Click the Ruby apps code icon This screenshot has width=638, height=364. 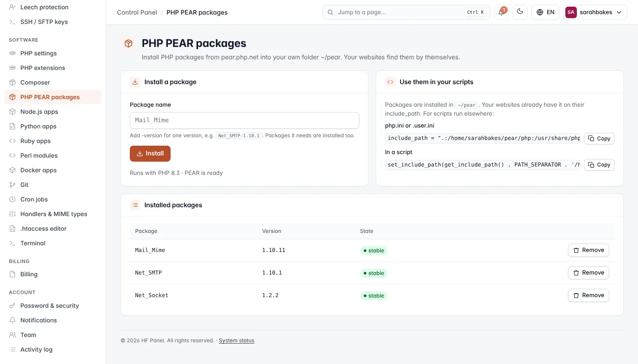click(x=12, y=141)
